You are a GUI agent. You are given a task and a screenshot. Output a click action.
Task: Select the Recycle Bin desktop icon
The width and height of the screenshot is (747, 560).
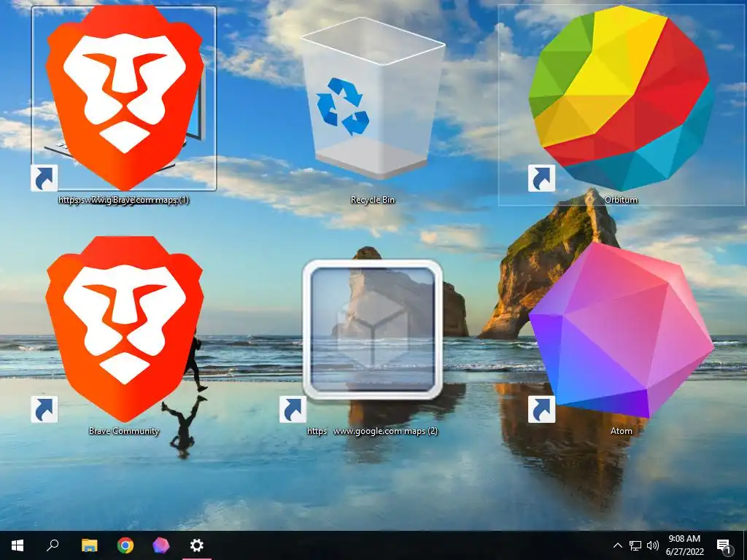click(373, 98)
